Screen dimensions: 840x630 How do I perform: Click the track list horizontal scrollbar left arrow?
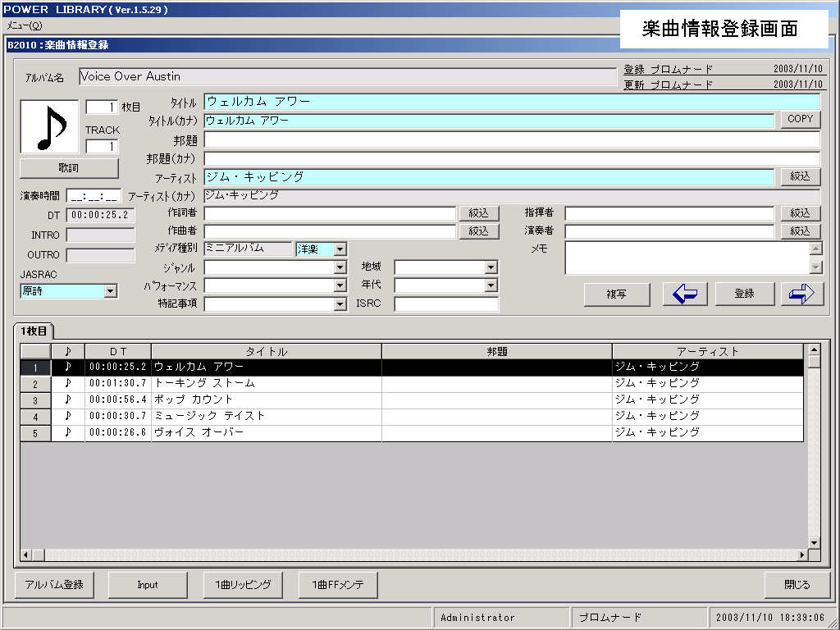[26, 555]
